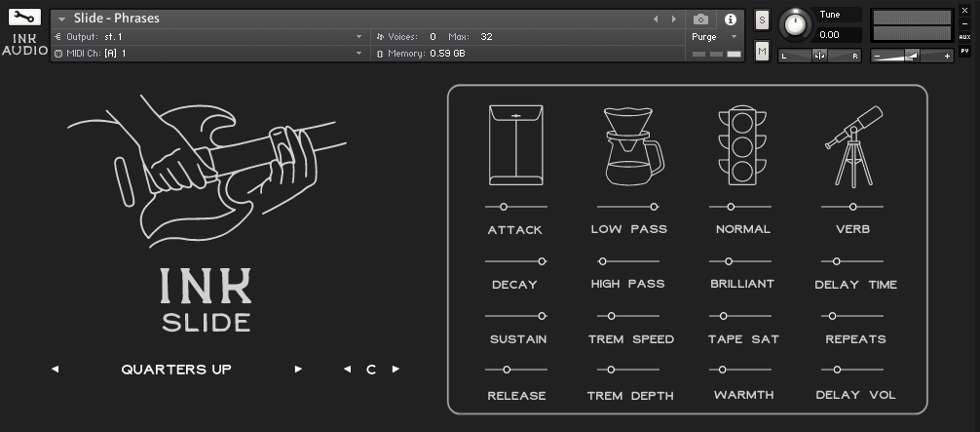The image size is (980, 432).
Task: Toggle the Mute (M) button
Action: 762,51
